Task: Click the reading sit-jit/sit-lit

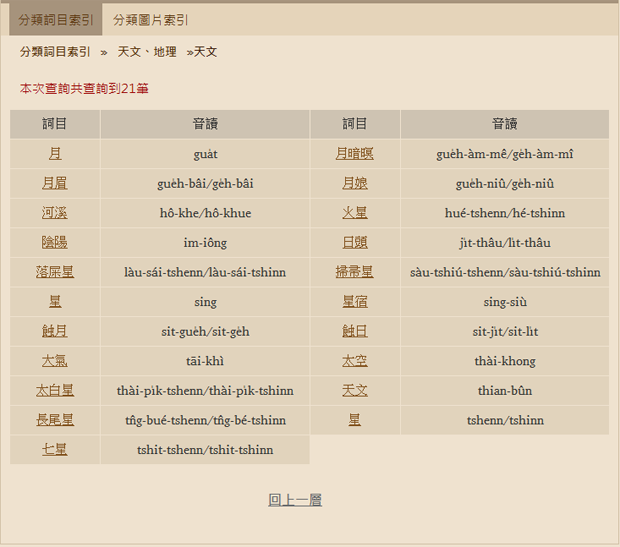Action: pyautogui.click(x=505, y=331)
